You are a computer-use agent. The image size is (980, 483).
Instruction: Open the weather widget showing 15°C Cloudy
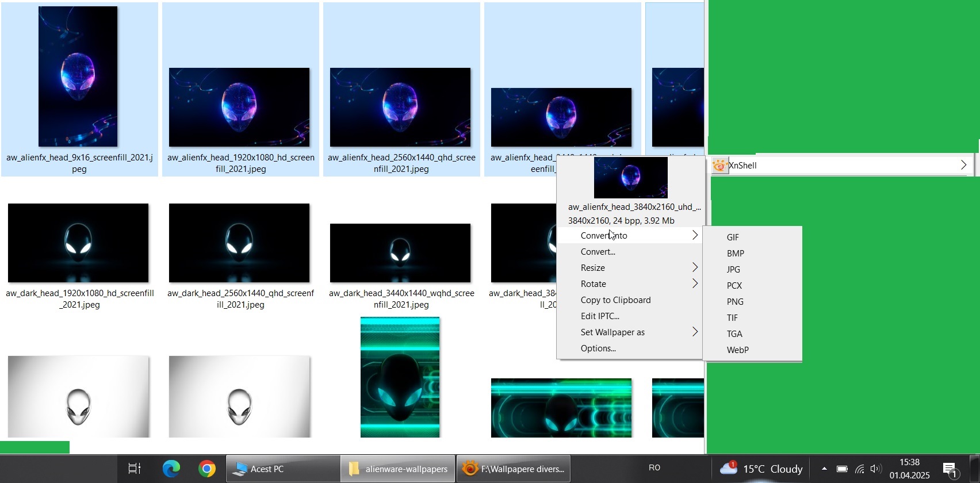point(761,469)
